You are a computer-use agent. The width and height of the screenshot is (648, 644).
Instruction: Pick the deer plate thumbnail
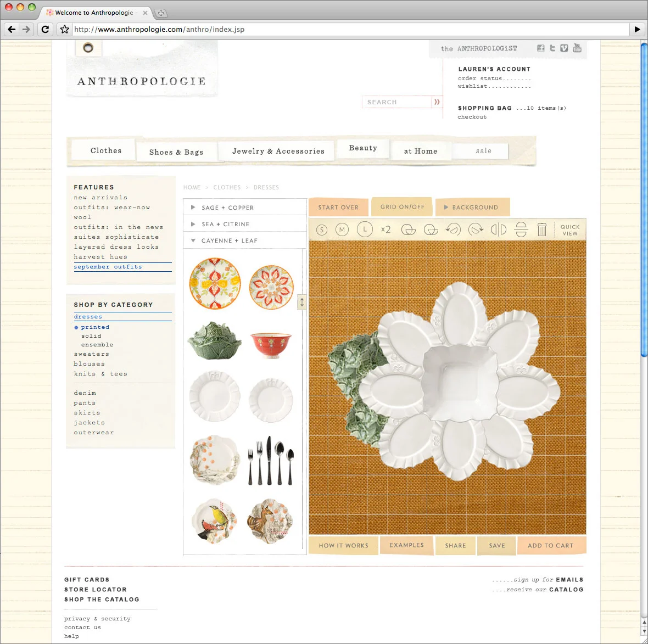(270, 521)
